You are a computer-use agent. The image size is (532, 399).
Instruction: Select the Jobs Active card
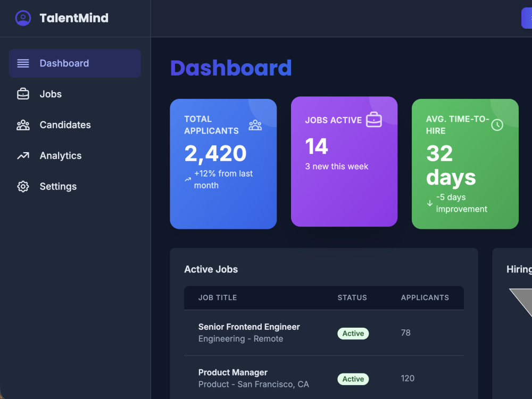coord(344,162)
